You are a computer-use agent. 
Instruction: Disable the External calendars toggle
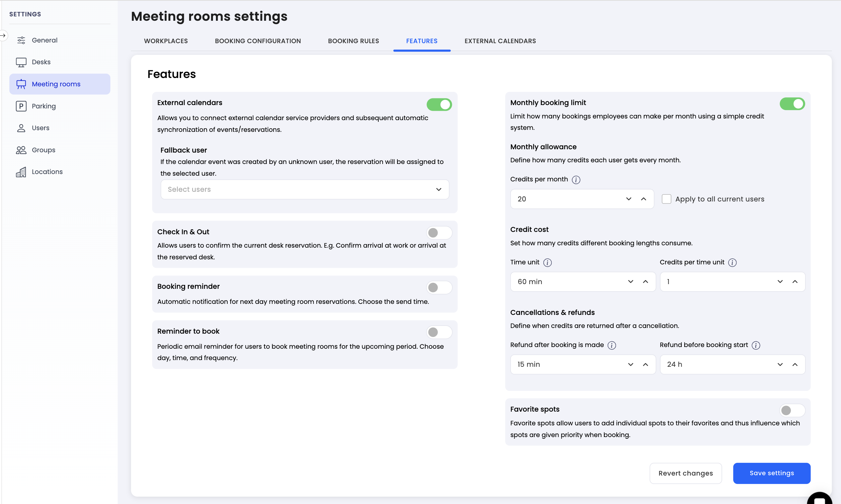[439, 104]
